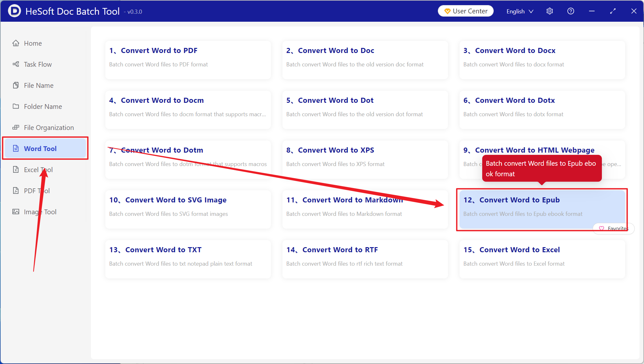Open Convert Word to Dotx card
The image size is (644, 364).
[x=542, y=110]
